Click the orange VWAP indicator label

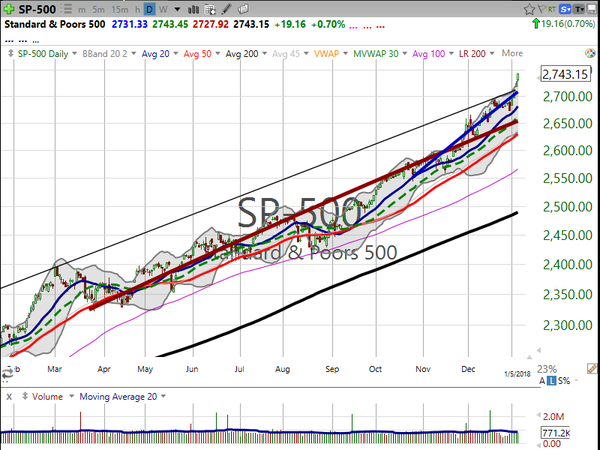click(326, 54)
